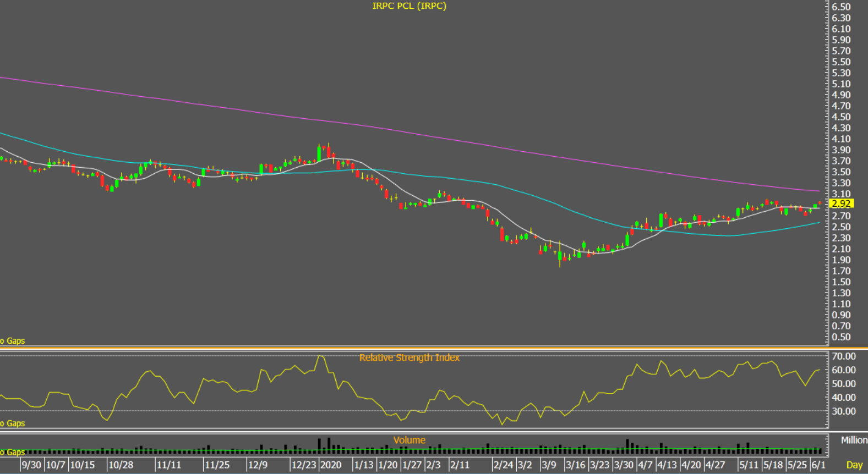Select the 4/27 date marker

click(x=715, y=465)
